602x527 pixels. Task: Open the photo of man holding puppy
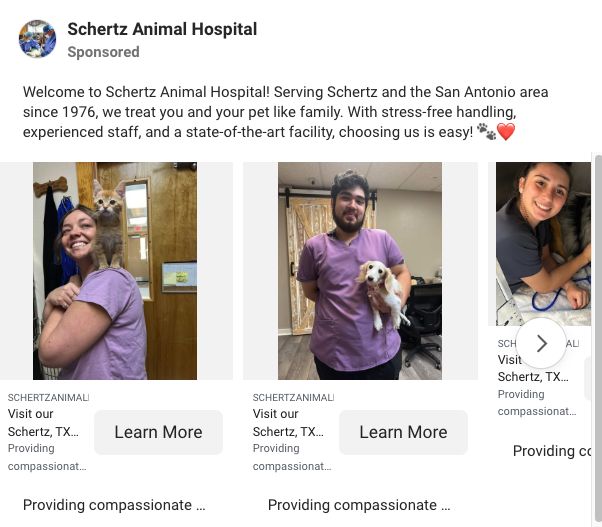360,270
